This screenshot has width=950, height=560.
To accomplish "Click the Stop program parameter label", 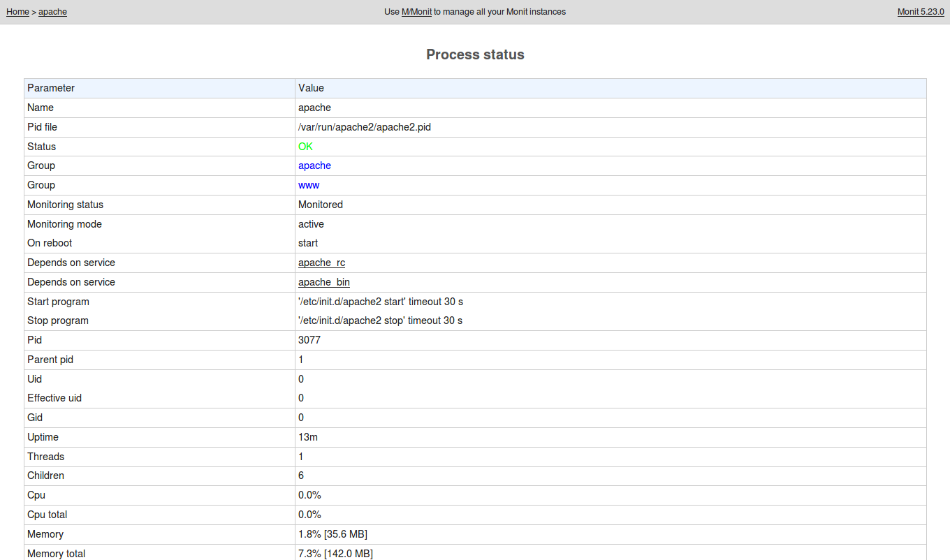I will pyautogui.click(x=58, y=320).
